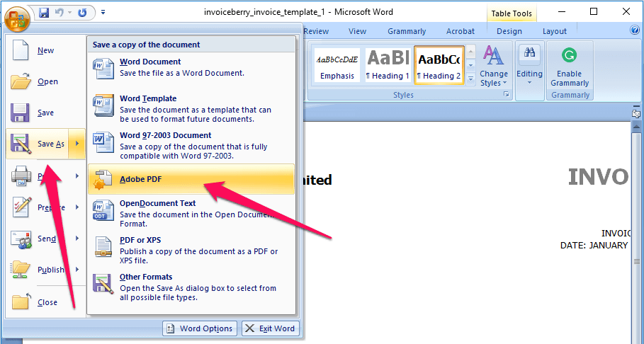Open the Styles pane dialog launcher
This screenshot has height=344, width=644.
point(507,95)
